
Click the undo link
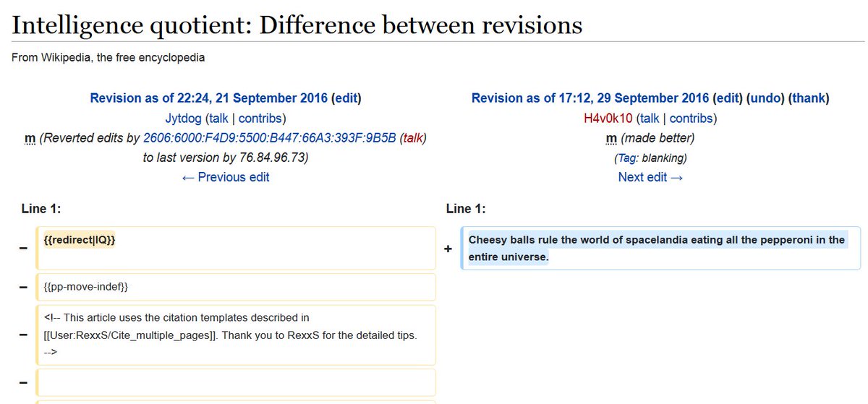(765, 98)
